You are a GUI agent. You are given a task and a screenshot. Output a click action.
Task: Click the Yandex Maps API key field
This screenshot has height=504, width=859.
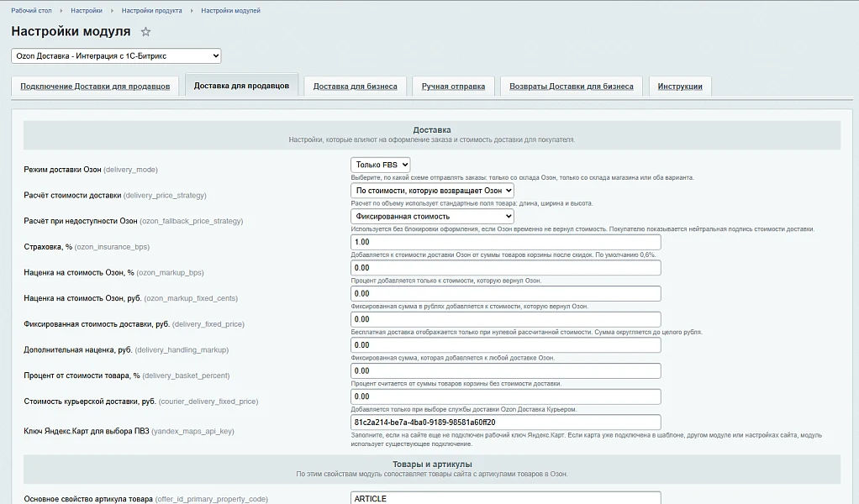tap(506, 422)
